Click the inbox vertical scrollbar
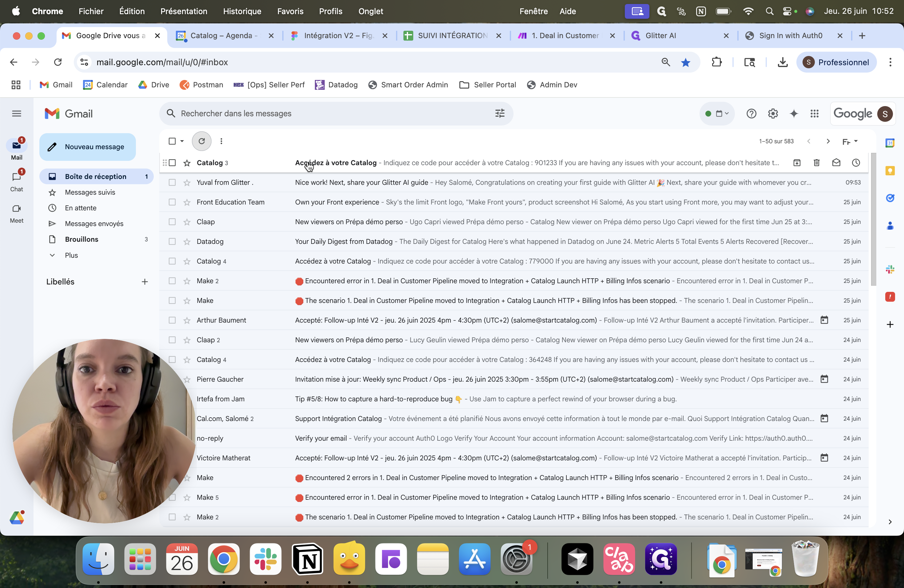This screenshot has height=588, width=904. (x=873, y=220)
